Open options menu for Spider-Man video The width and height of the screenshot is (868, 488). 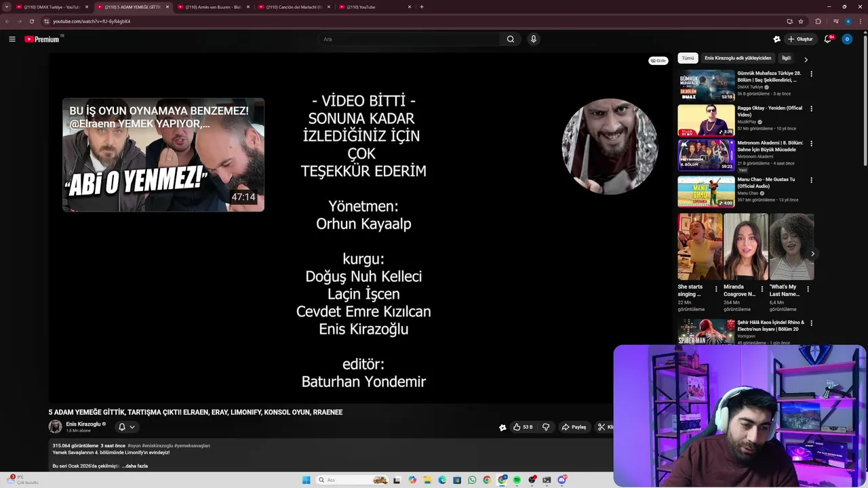pyautogui.click(x=811, y=323)
